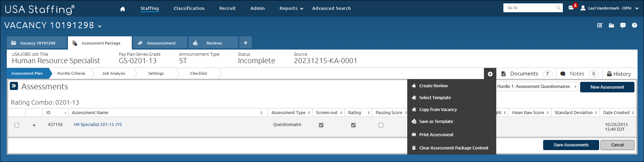Open the HR Specialist 201-13 JYS link
Screen dimensions: 644x162
coord(98,125)
